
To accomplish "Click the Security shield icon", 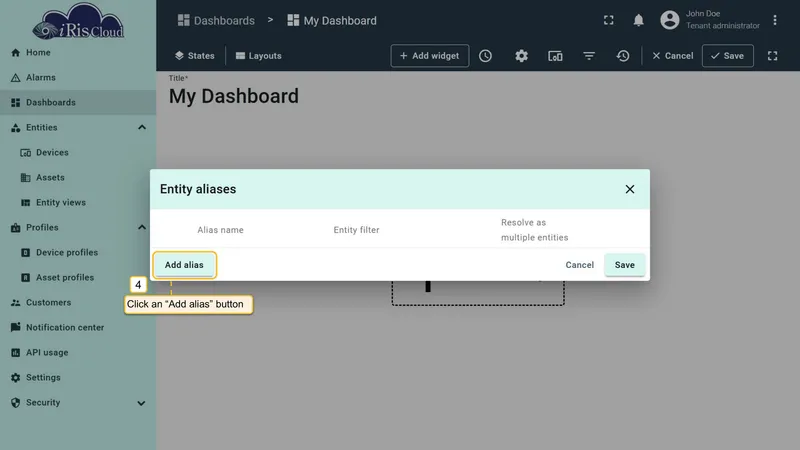I will coord(15,403).
